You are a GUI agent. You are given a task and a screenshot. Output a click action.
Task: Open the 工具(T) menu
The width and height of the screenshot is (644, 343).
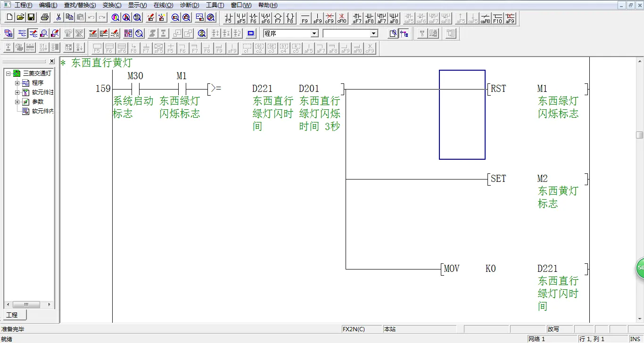pos(215,5)
